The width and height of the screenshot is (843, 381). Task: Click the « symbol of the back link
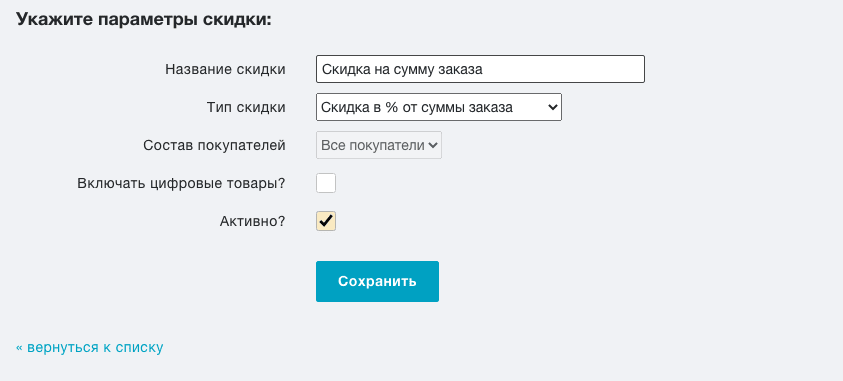[19, 348]
